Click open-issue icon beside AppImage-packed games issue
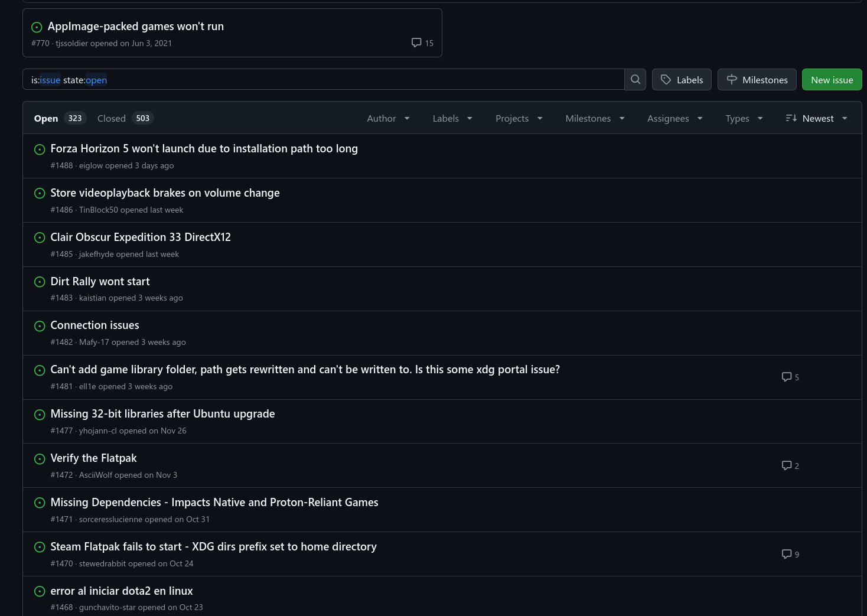Viewport: 867px width, 616px height. point(37,27)
